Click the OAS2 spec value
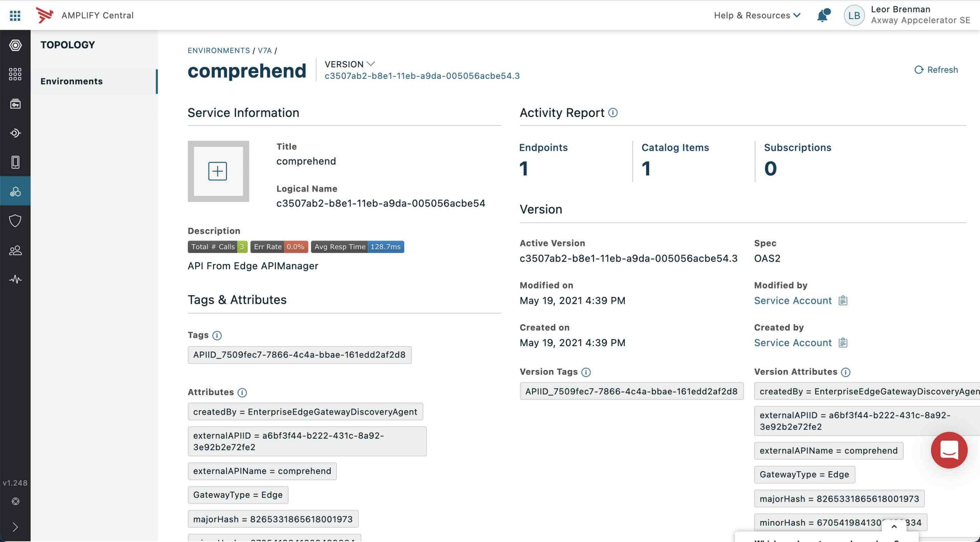This screenshot has height=542, width=980. coord(767,259)
